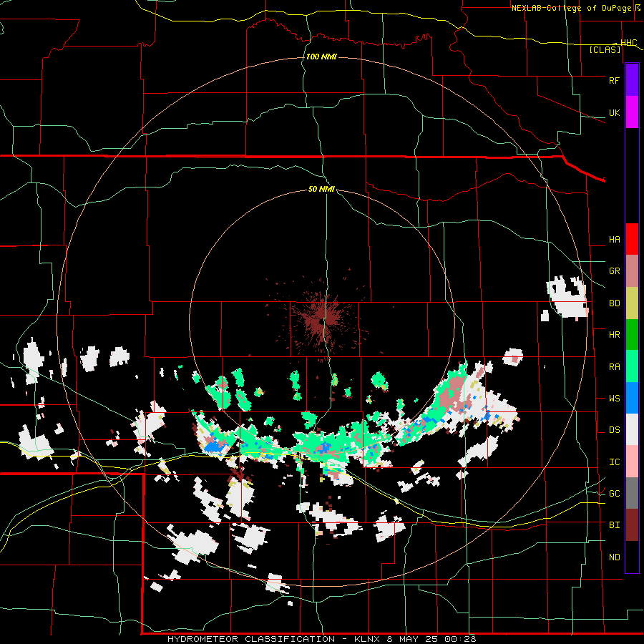Viewport: 644px width, 644px height.
Task: Click the RF purple color swatch
Action: point(632,80)
